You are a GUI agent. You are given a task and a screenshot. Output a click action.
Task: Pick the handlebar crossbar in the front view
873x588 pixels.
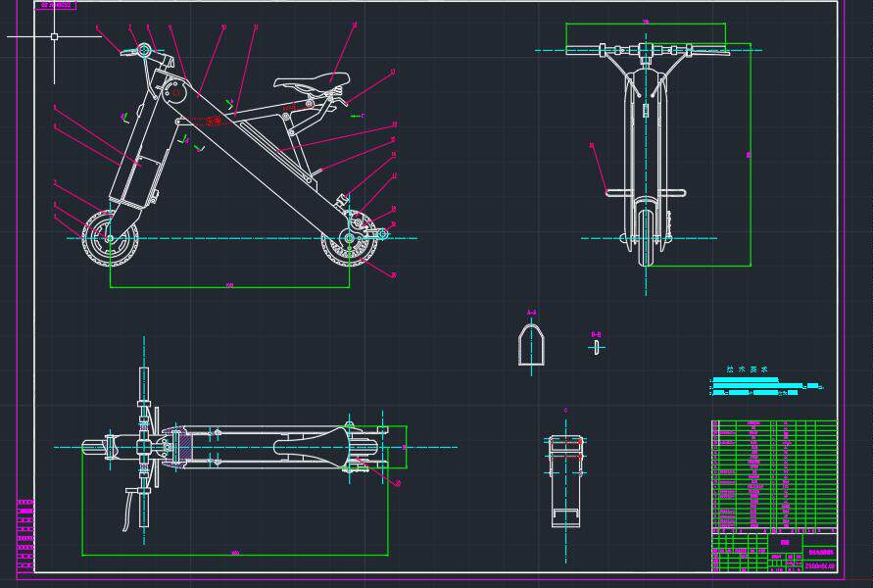[647, 51]
